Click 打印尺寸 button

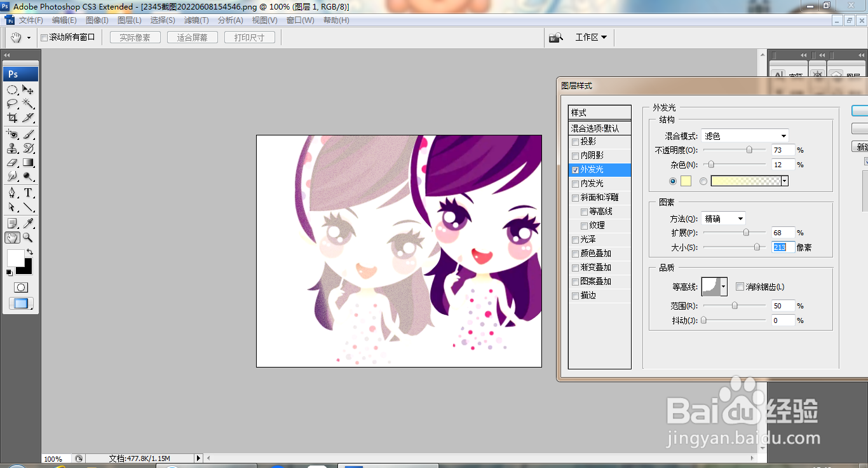[x=250, y=38]
